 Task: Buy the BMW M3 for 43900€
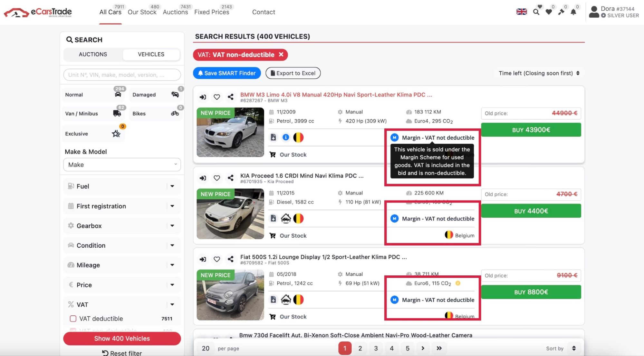point(531,130)
